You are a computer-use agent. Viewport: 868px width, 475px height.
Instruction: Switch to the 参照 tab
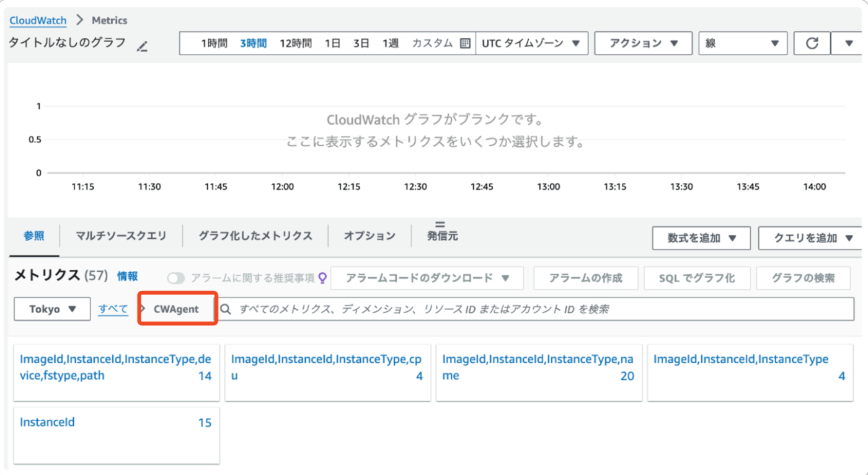pyautogui.click(x=34, y=236)
